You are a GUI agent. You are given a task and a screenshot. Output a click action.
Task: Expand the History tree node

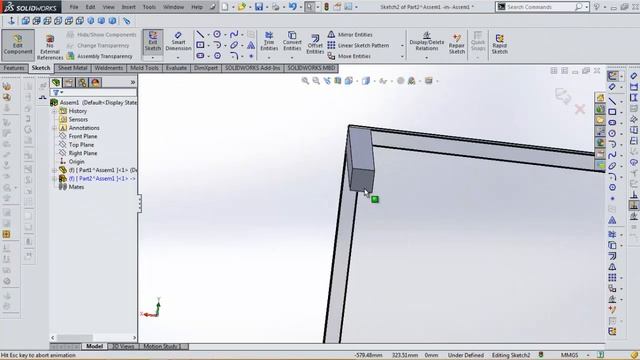coord(54,111)
